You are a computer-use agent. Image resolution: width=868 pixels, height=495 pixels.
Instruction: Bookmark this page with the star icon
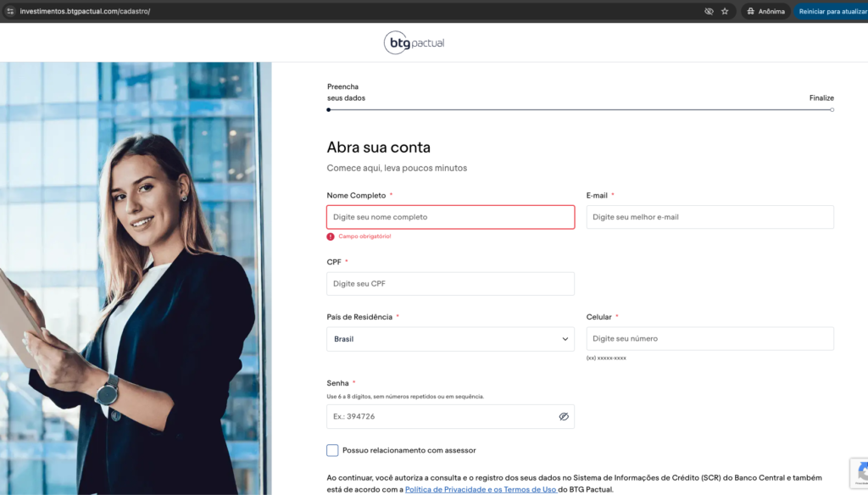(725, 11)
